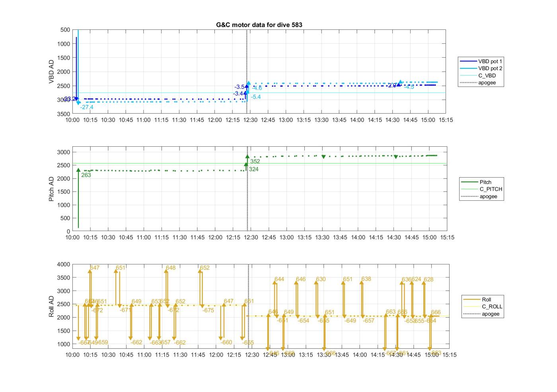Click the '644' roll data label
This screenshot has height=392, width=557.
pos(279,279)
